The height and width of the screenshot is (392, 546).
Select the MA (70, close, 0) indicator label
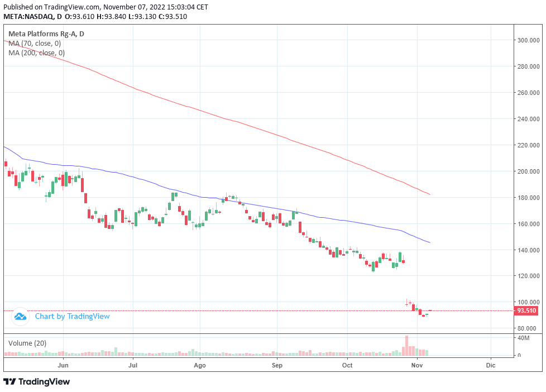[35, 43]
